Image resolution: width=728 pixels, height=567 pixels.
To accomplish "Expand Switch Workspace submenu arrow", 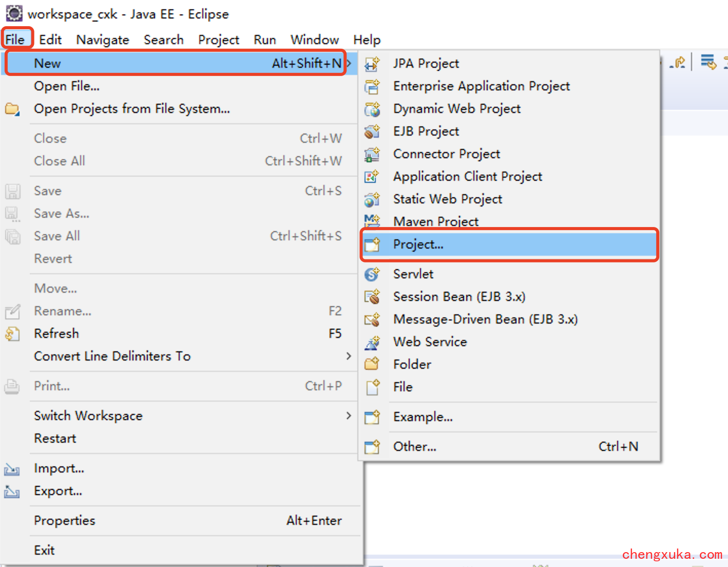I will point(349,415).
